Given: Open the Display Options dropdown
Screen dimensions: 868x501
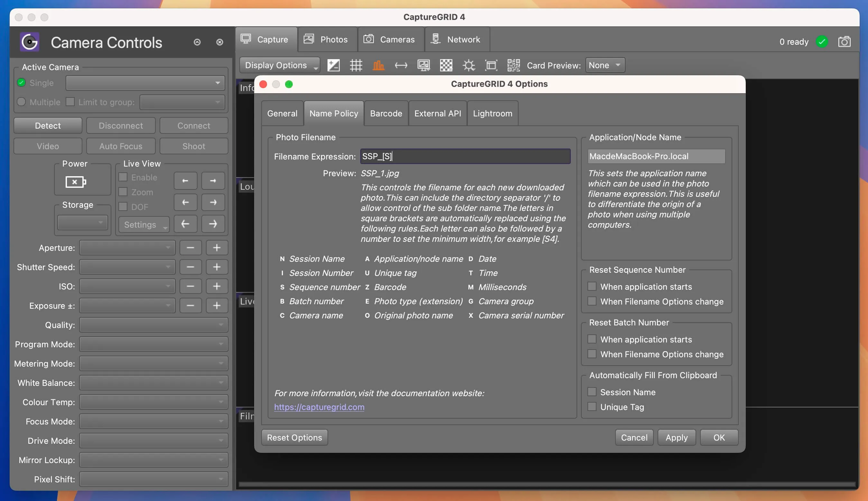Looking at the screenshot, I should (280, 65).
